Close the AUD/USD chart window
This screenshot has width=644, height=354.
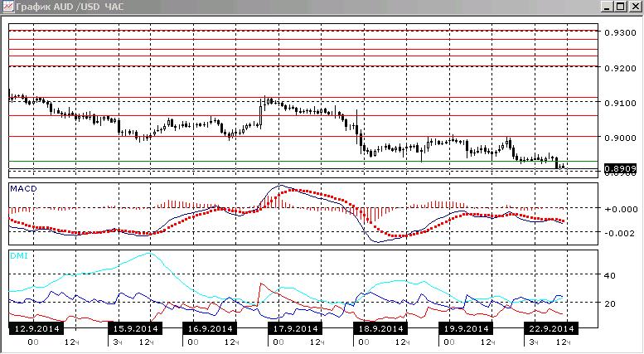pyautogui.click(x=635, y=7)
